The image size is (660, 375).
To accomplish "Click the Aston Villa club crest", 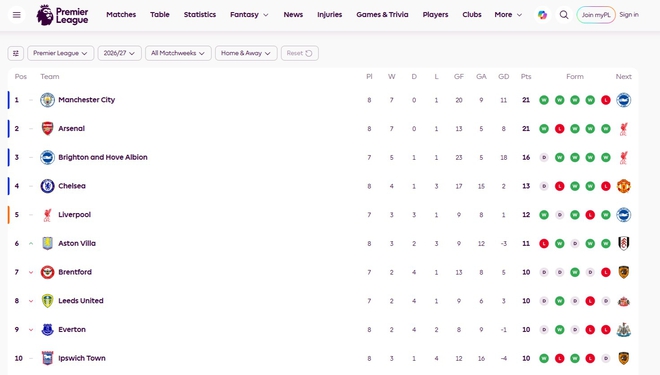I will pyautogui.click(x=47, y=243).
